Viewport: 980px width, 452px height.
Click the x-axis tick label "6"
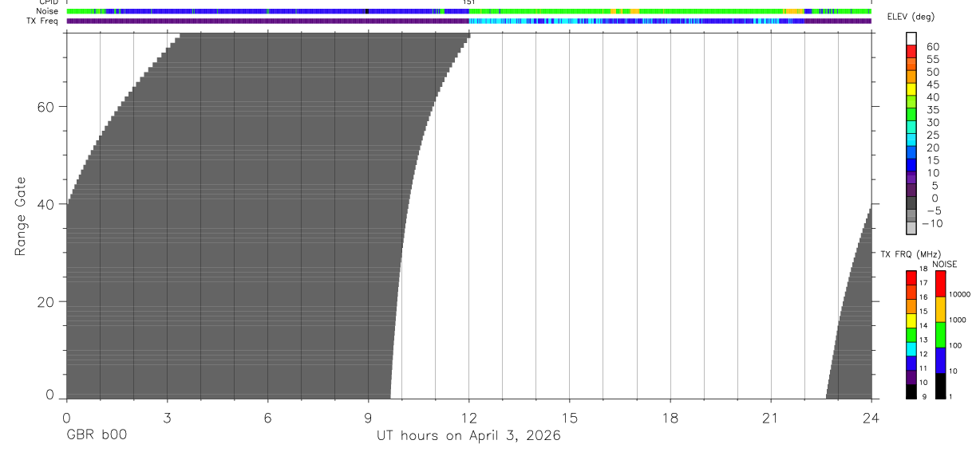pyautogui.click(x=267, y=417)
